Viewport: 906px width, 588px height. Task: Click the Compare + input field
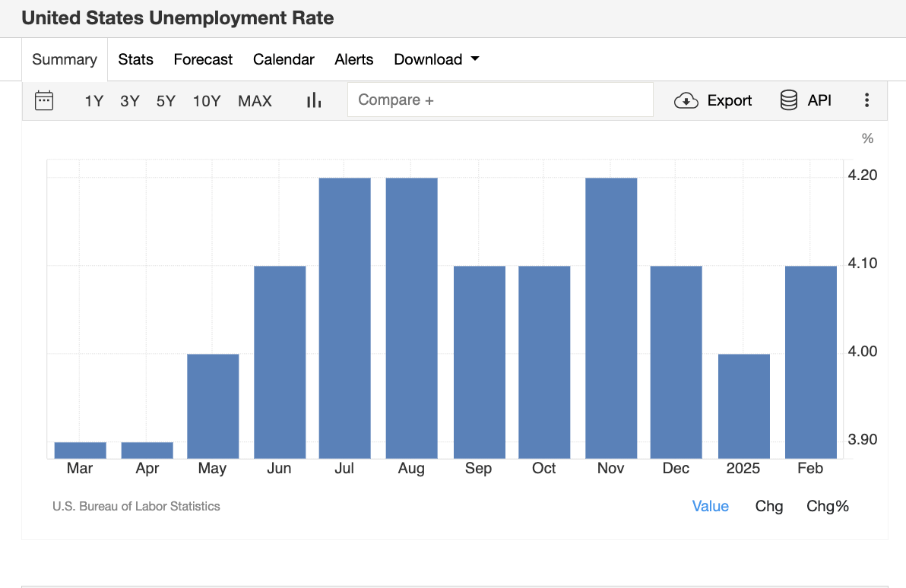pos(500,100)
